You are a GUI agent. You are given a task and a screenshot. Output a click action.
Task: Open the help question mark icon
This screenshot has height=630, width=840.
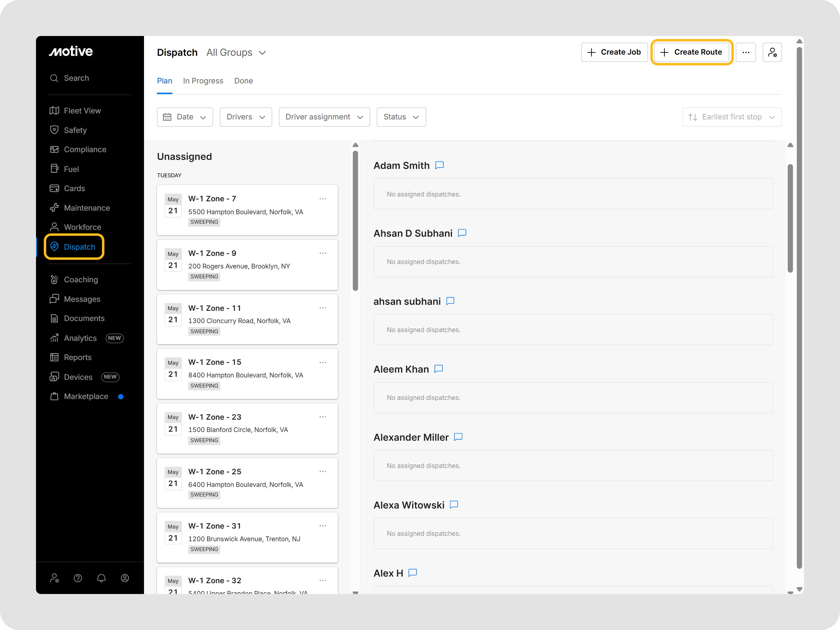pyautogui.click(x=78, y=578)
